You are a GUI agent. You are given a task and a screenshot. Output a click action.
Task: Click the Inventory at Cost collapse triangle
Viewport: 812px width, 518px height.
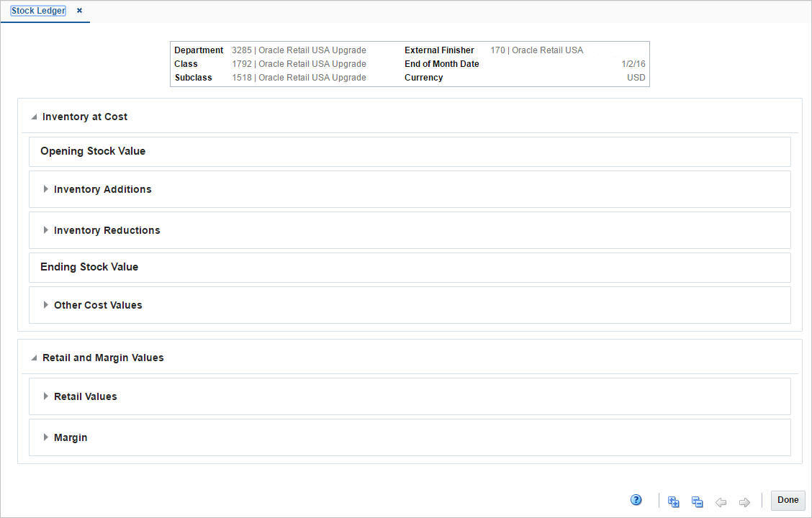pos(32,115)
